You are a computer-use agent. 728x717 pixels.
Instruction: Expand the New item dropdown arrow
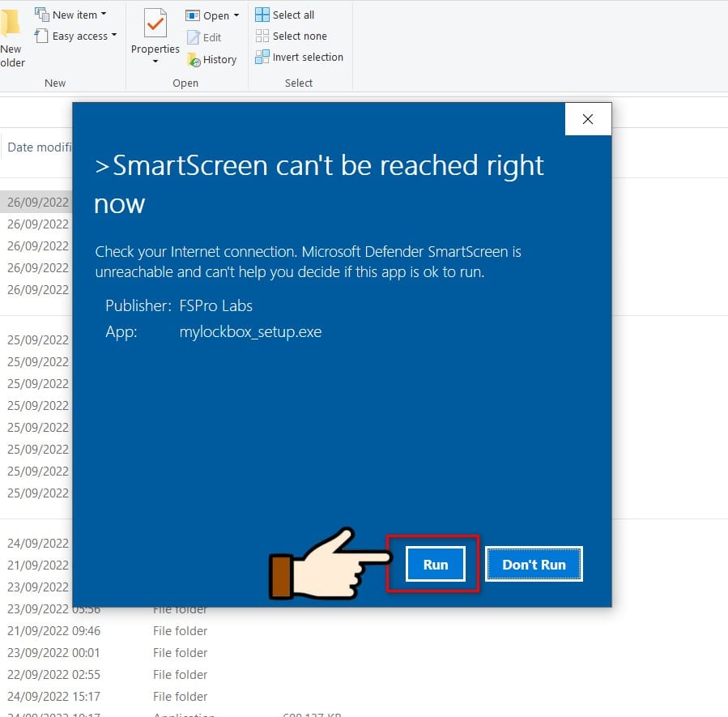104,15
